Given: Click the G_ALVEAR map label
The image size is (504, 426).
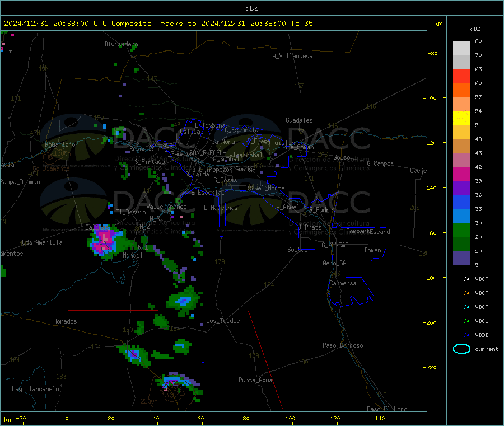Looking at the screenshot, I should point(335,245).
